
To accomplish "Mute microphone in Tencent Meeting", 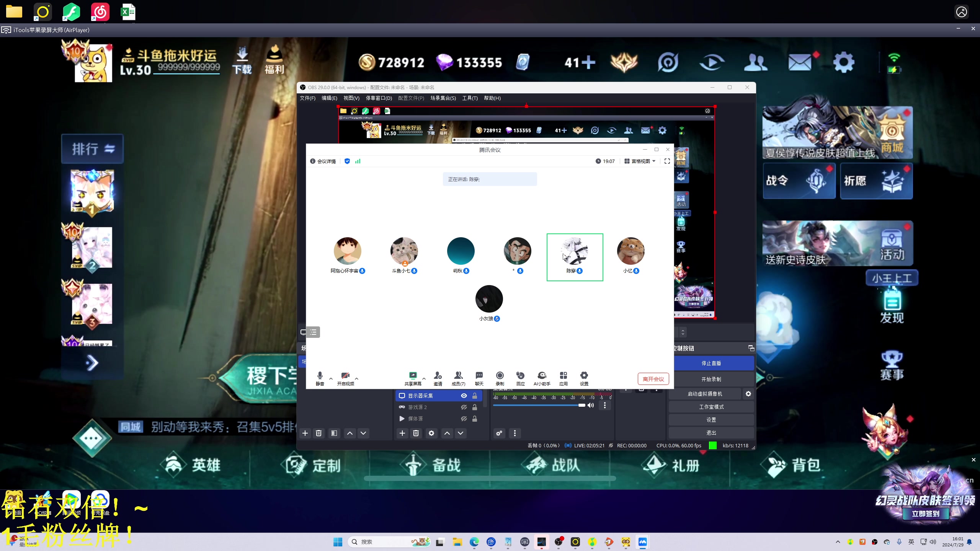I will click(320, 378).
